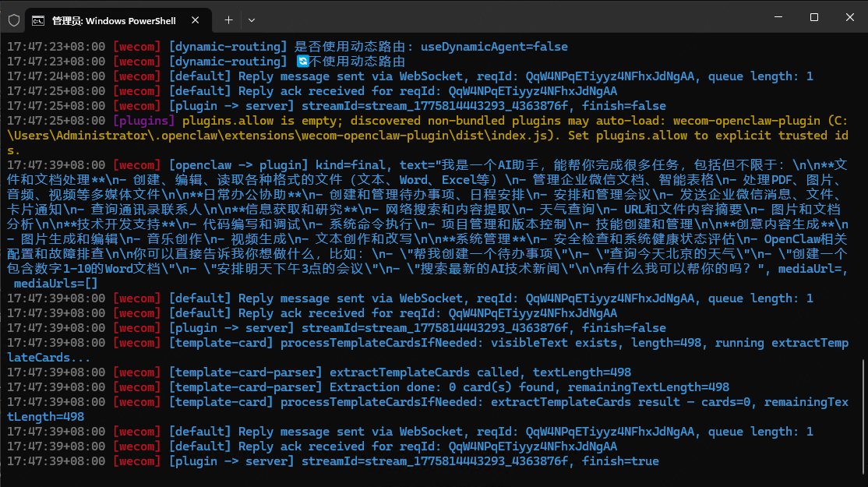Click the terminal vertical scrollbar thumb
This screenshot has height=487, width=868.
point(864,416)
